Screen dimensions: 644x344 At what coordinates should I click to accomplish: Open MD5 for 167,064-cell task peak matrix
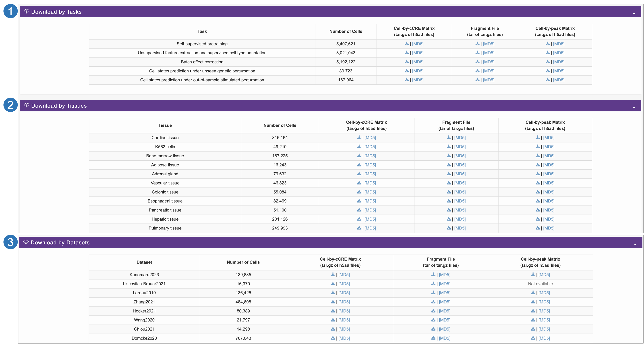pyautogui.click(x=559, y=80)
